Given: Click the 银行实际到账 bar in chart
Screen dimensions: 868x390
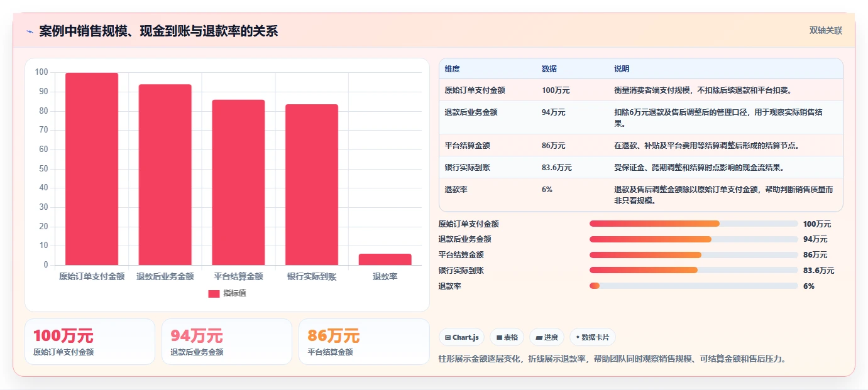Looking at the screenshot, I should (311, 185).
